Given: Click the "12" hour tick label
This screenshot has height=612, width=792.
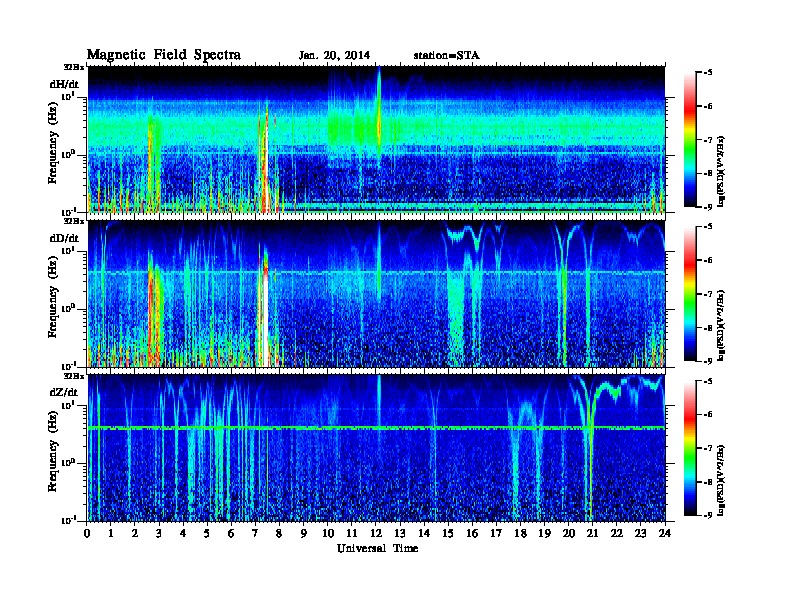Looking at the screenshot, I should [376, 534].
